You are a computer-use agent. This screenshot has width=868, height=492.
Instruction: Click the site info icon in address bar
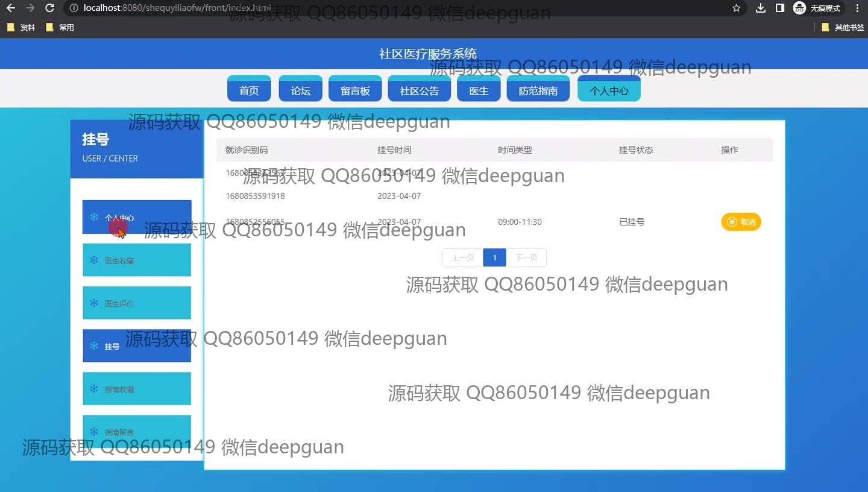[74, 8]
